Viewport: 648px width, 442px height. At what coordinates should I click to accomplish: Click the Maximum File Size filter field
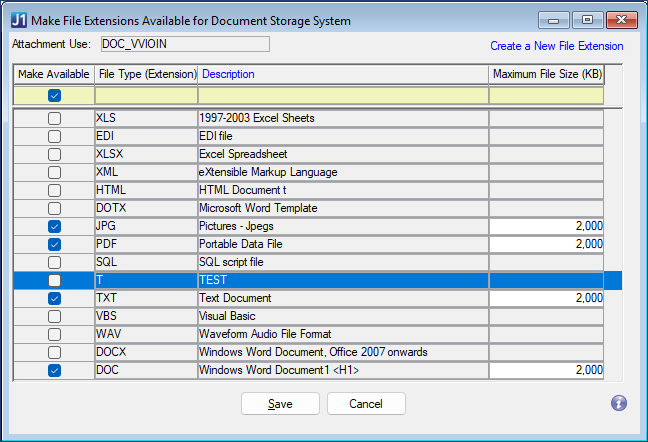[546, 96]
